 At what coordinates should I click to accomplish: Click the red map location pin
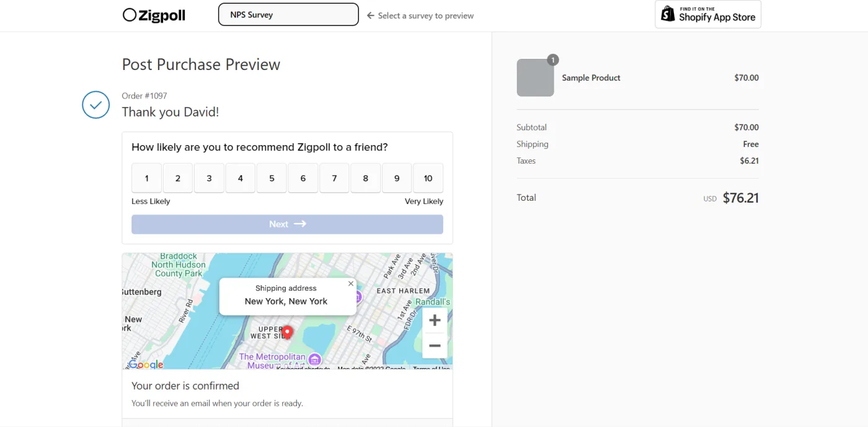click(x=287, y=332)
